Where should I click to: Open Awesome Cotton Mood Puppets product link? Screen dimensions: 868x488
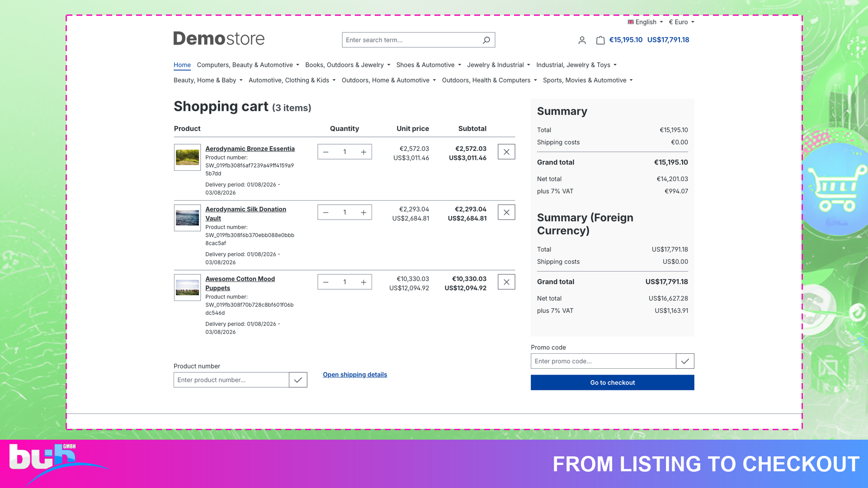pos(240,283)
